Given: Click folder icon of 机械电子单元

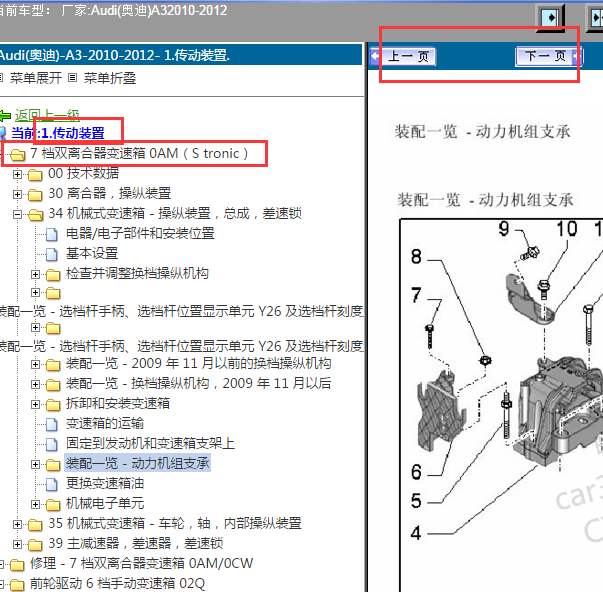Looking at the screenshot, I should (53, 505).
